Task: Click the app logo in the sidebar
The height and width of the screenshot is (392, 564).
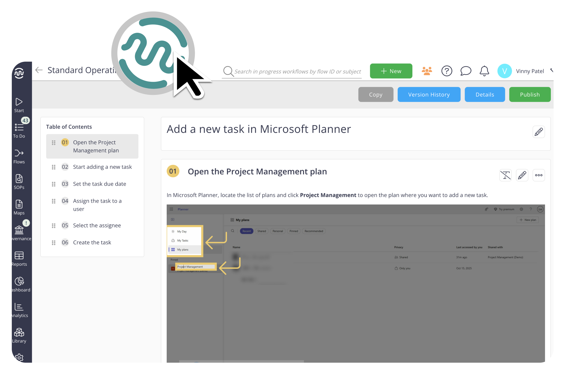Action: [19, 73]
